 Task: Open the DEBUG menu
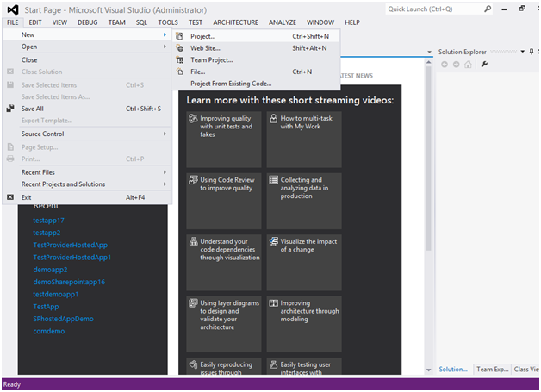88,22
